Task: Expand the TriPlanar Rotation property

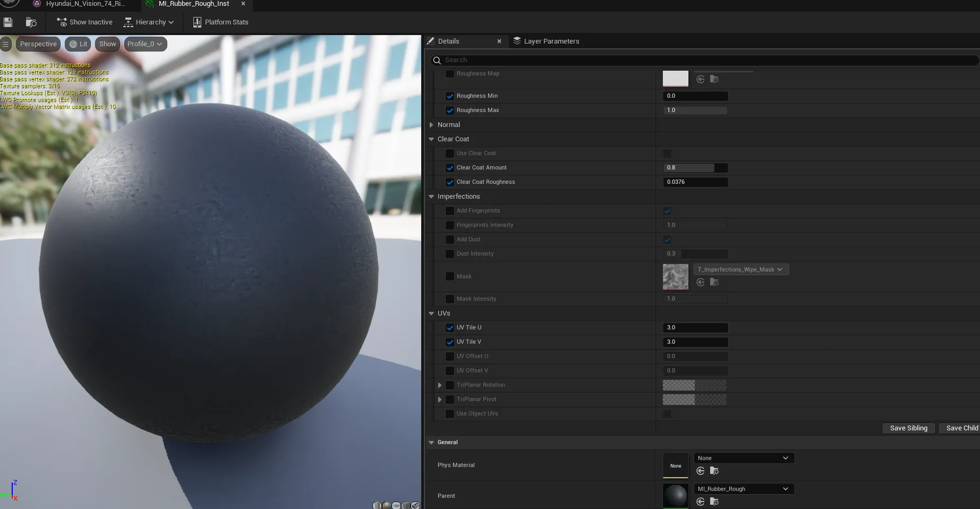Action: [x=440, y=385]
